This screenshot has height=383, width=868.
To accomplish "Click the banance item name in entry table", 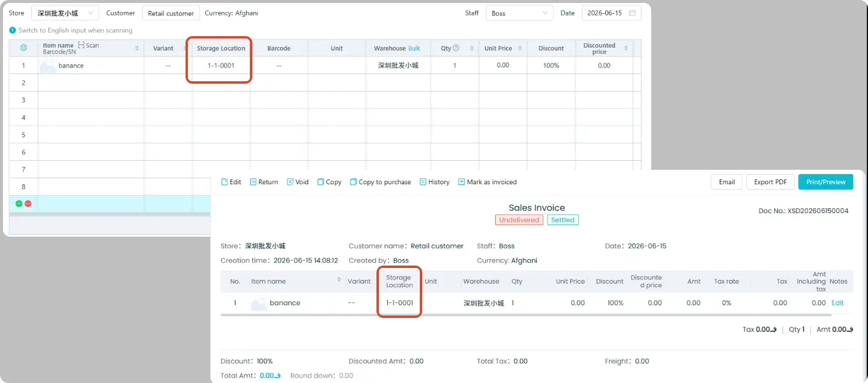I will pos(71,66).
